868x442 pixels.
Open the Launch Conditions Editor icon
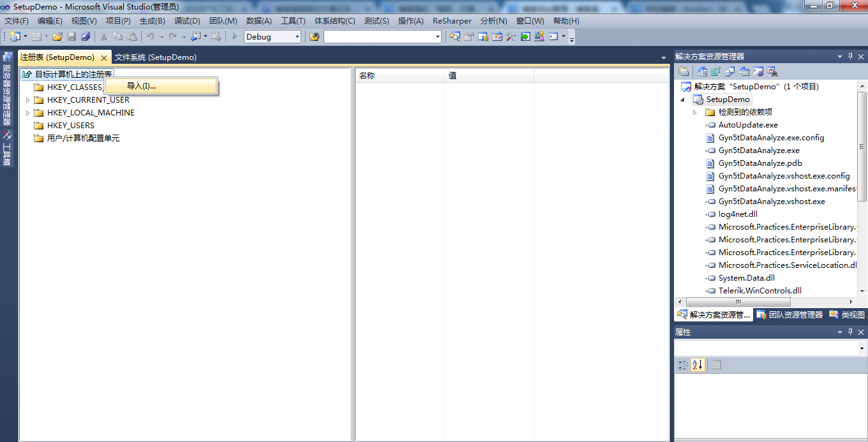coord(772,71)
